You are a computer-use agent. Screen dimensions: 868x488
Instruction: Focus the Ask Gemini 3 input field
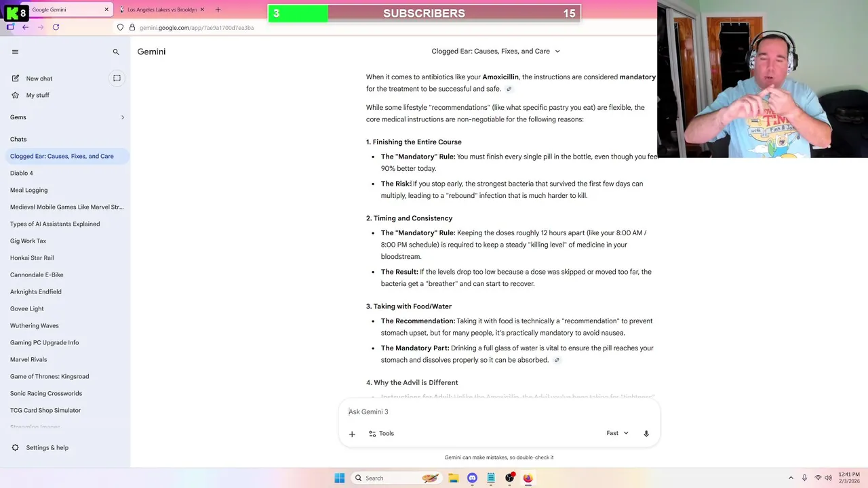coord(498,411)
